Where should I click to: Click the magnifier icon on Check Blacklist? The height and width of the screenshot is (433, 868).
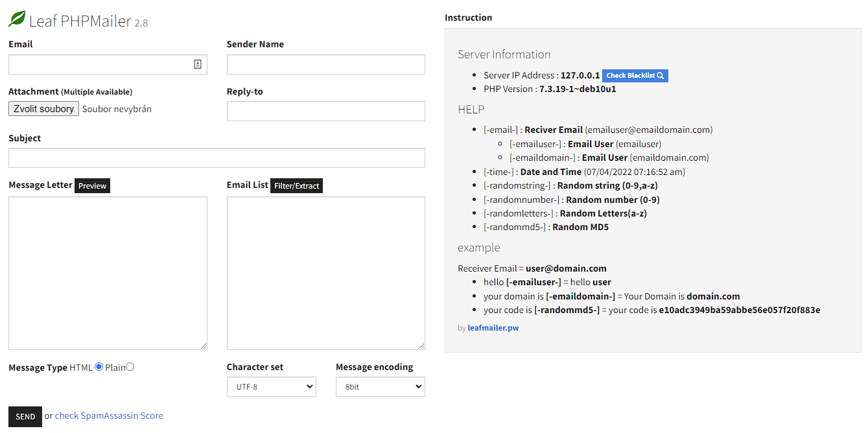point(661,76)
